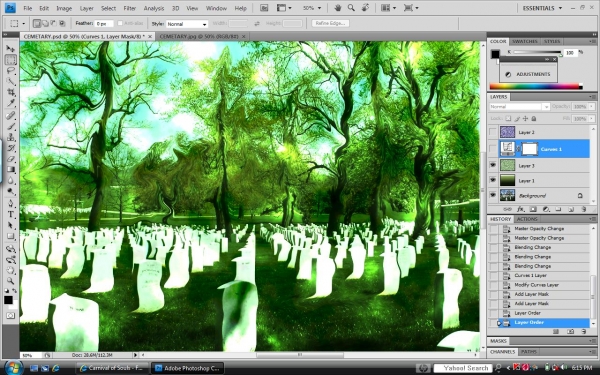600x375 pixels.
Task: Click Rotate View tool in application bar
Action: click(365, 8)
